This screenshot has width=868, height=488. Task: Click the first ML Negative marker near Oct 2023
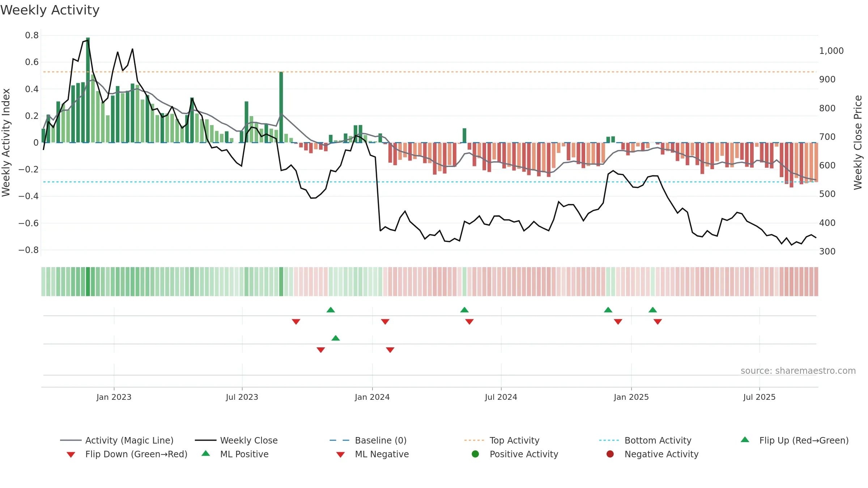point(321,350)
